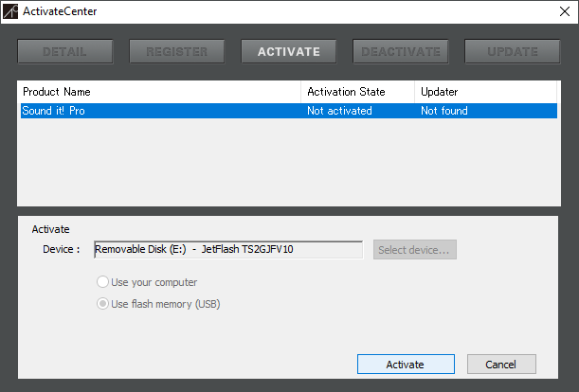The width and height of the screenshot is (579, 392).
Task: Select the Sound it! Pro product row
Action: [x=289, y=111]
